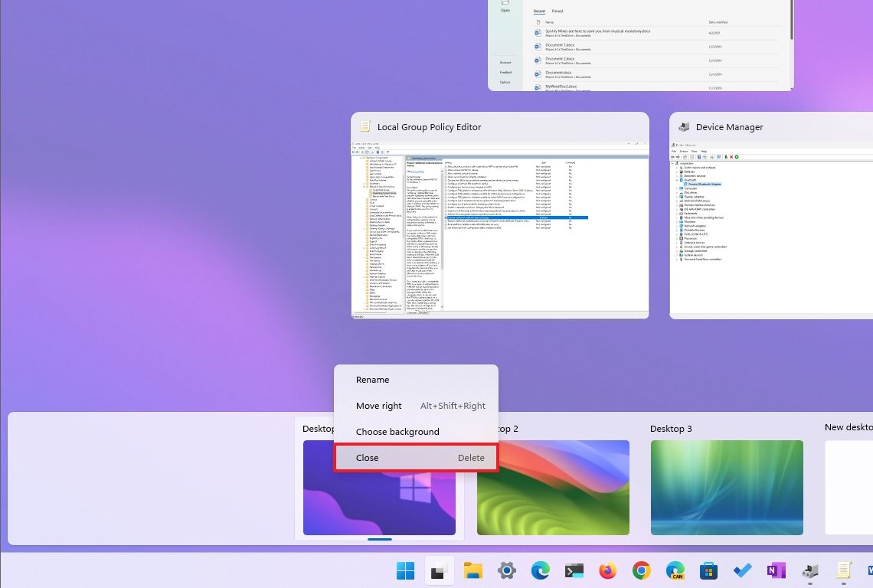The width and height of the screenshot is (873, 588).
Task: Launch OneNote from the taskbar
Action: coord(775,570)
